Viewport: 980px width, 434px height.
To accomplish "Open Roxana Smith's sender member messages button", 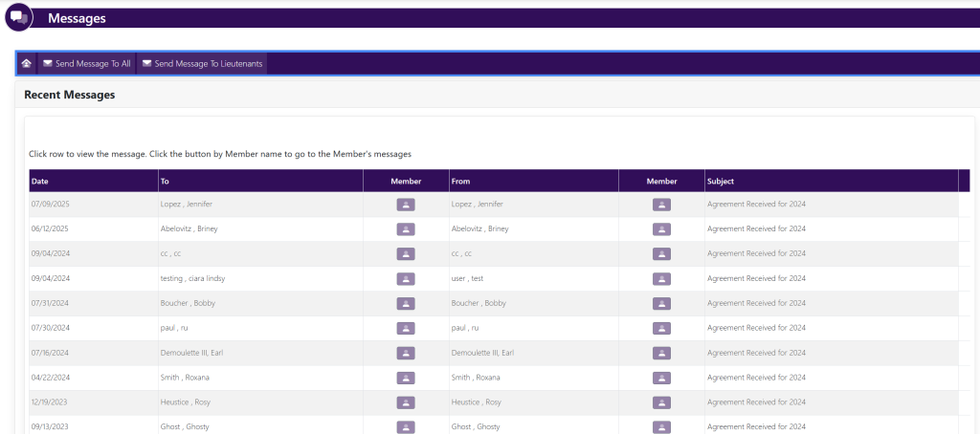I will (x=661, y=378).
